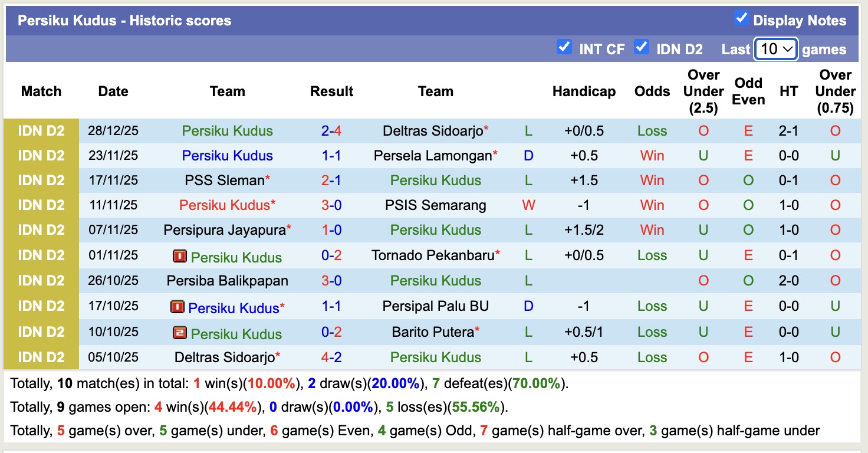Click the IDN D2 badge on the 11/11/25 row
The height and width of the screenshot is (453, 868).
coord(41,205)
